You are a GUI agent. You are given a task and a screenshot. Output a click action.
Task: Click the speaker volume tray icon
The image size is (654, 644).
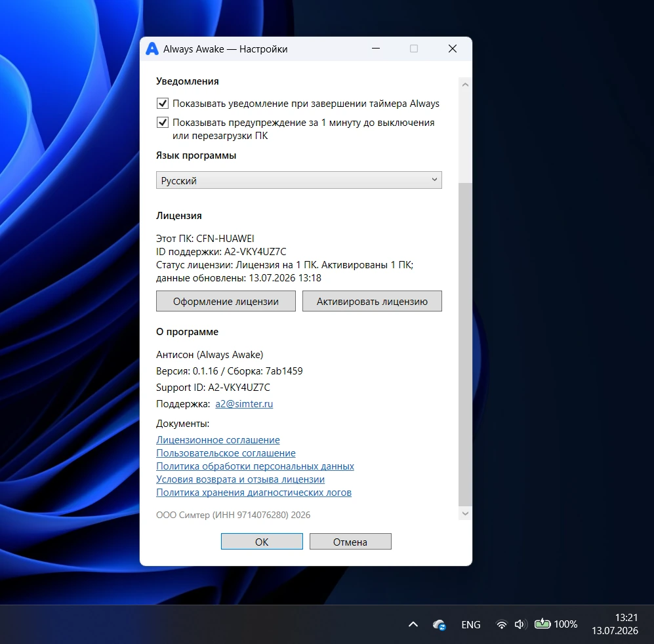click(520, 624)
